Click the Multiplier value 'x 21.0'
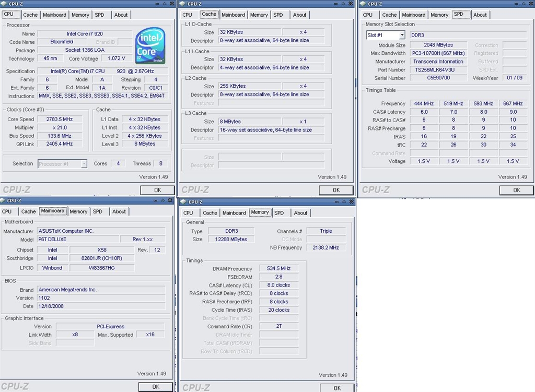 coord(60,127)
